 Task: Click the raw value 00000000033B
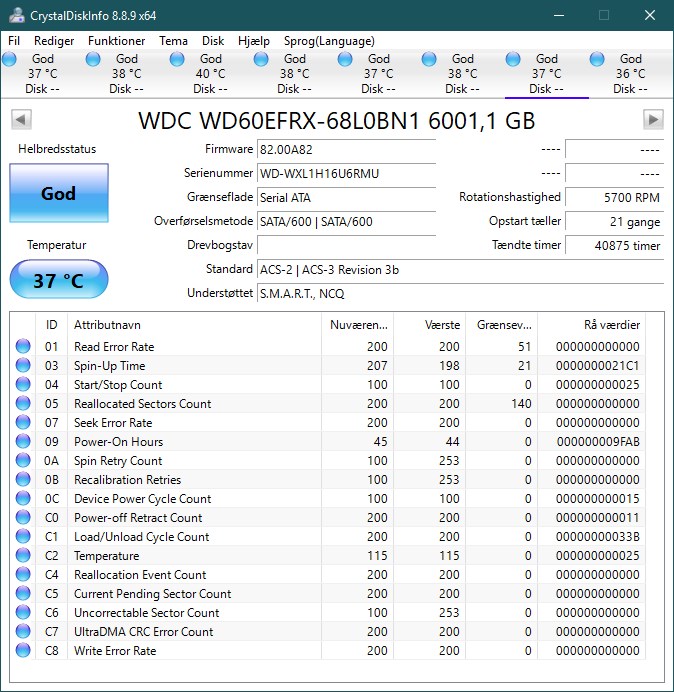click(597, 536)
